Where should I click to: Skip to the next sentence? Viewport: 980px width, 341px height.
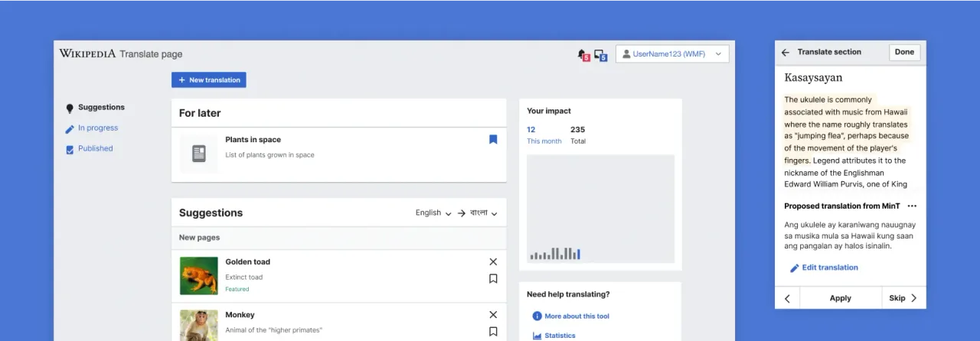(903, 298)
